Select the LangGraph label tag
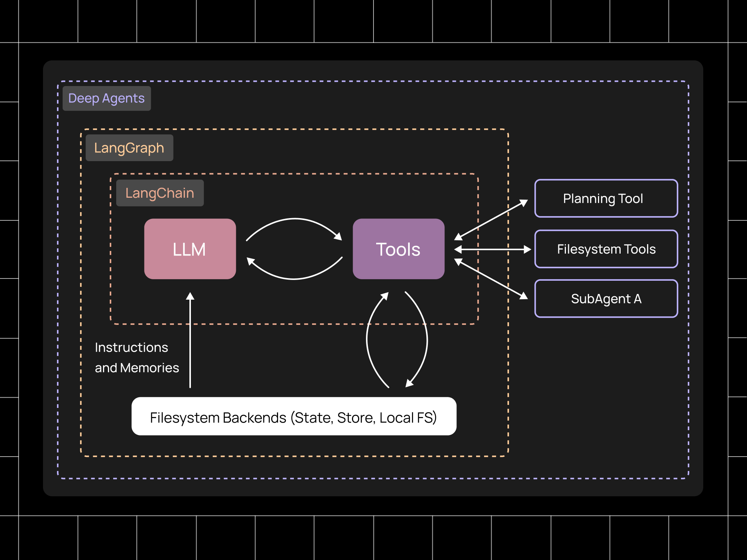Screen dimensions: 747x560 coord(129,148)
